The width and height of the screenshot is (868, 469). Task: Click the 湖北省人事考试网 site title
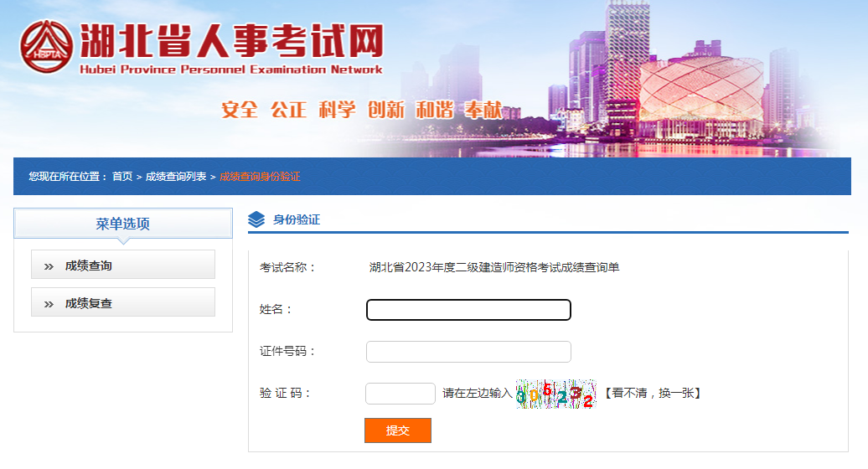231,41
